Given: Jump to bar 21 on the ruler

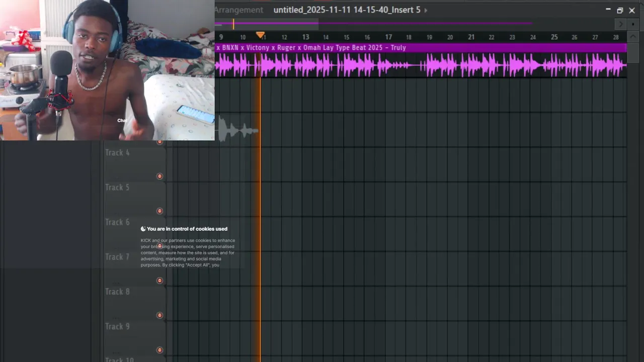Looking at the screenshot, I should (471, 37).
